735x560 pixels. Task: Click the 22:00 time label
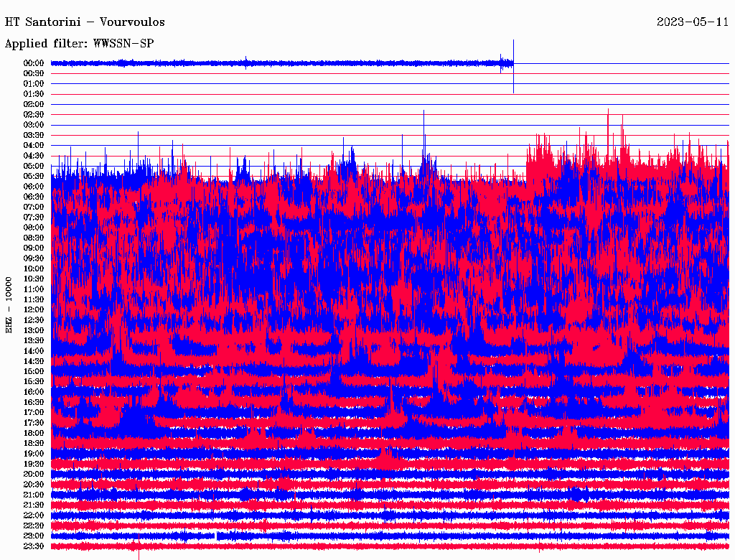coord(34,515)
